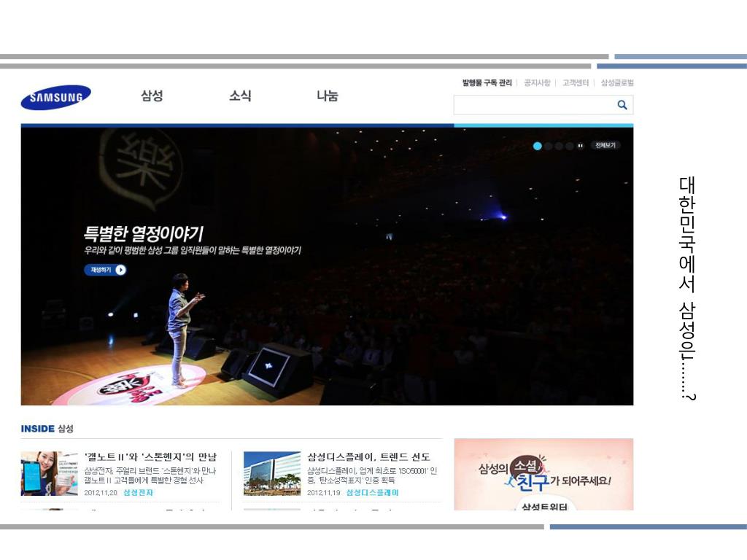Click summary text mentioning ISO50001 인증
The image size is (747, 560).
[372, 475]
